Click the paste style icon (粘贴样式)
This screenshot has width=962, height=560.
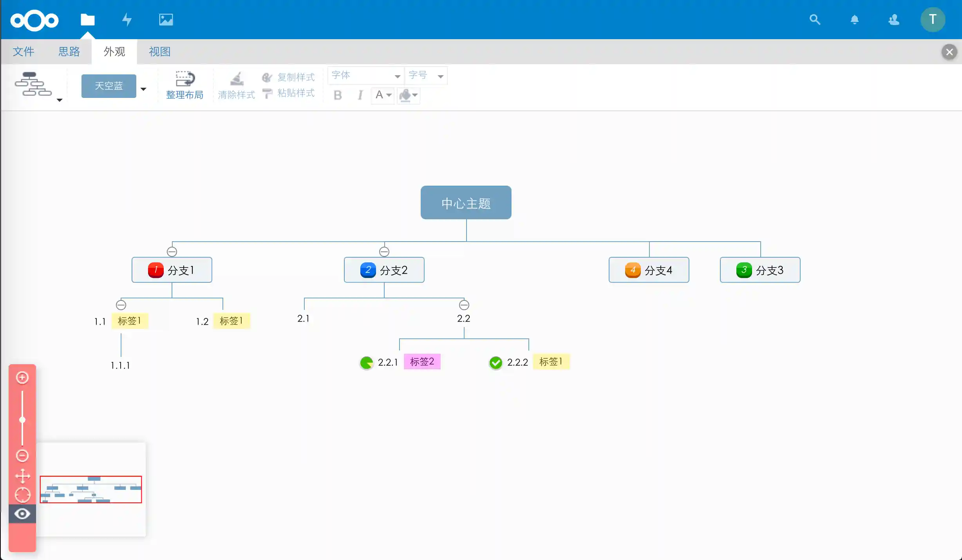[268, 93]
